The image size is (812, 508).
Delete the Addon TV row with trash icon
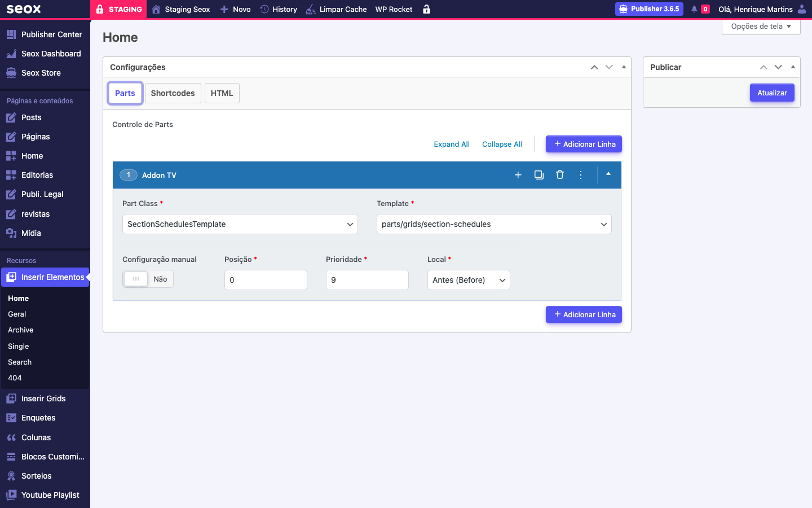click(x=560, y=175)
